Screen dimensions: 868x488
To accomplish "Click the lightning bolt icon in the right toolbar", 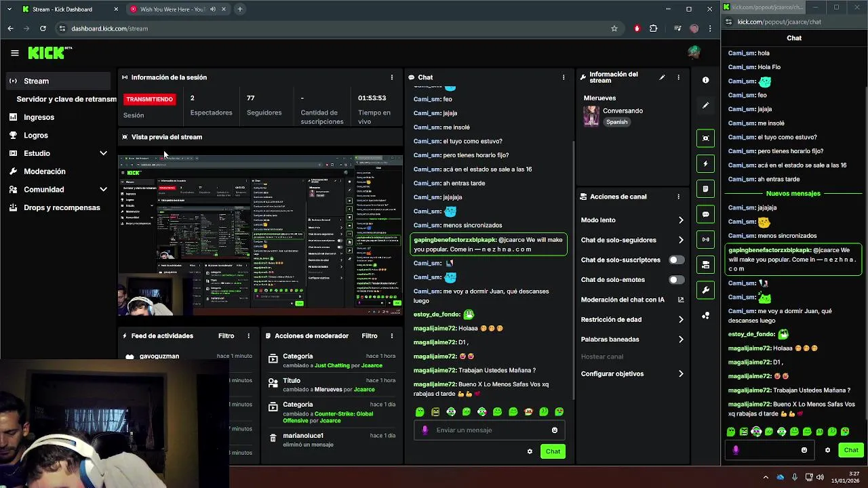I will pos(705,163).
